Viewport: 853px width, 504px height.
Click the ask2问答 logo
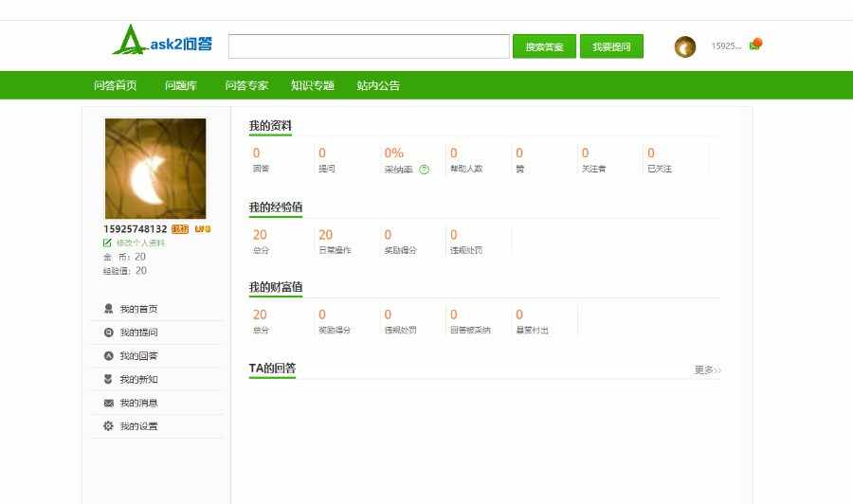point(162,41)
